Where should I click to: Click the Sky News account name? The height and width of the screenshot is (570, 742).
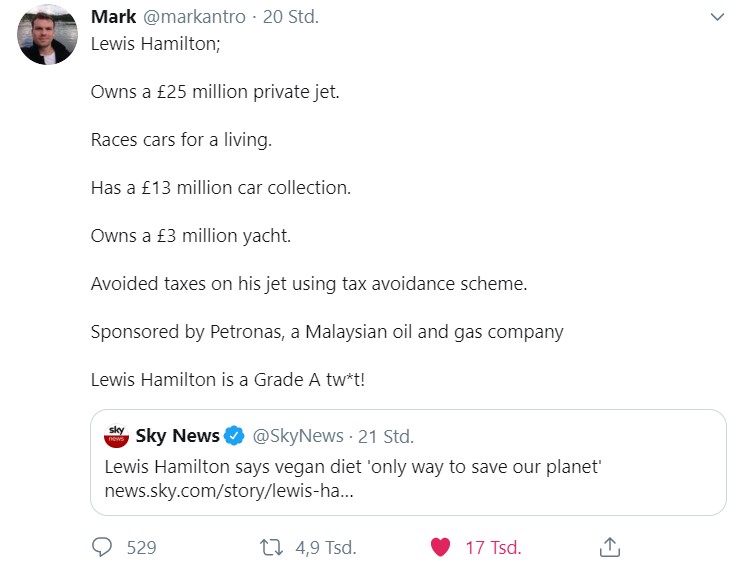tap(177, 436)
